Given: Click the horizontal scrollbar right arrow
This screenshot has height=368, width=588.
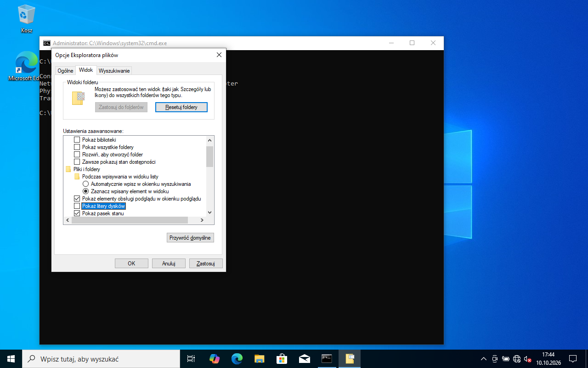Looking at the screenshot, I should [202, 220].
